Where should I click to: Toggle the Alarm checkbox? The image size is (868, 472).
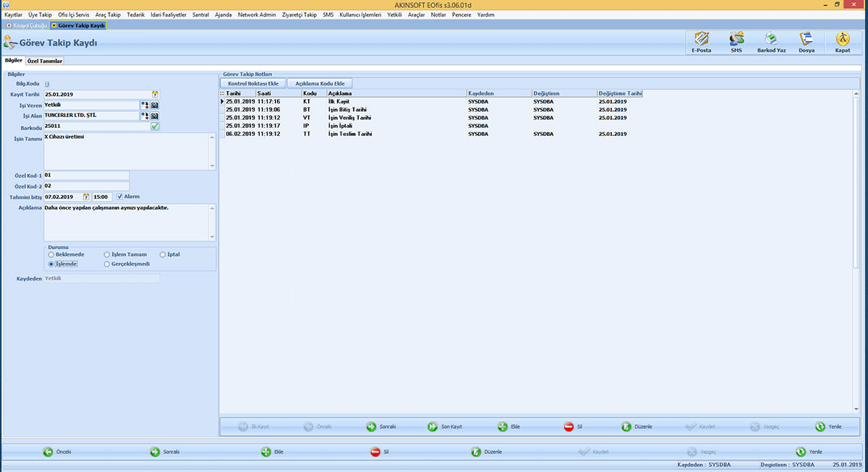120,196
